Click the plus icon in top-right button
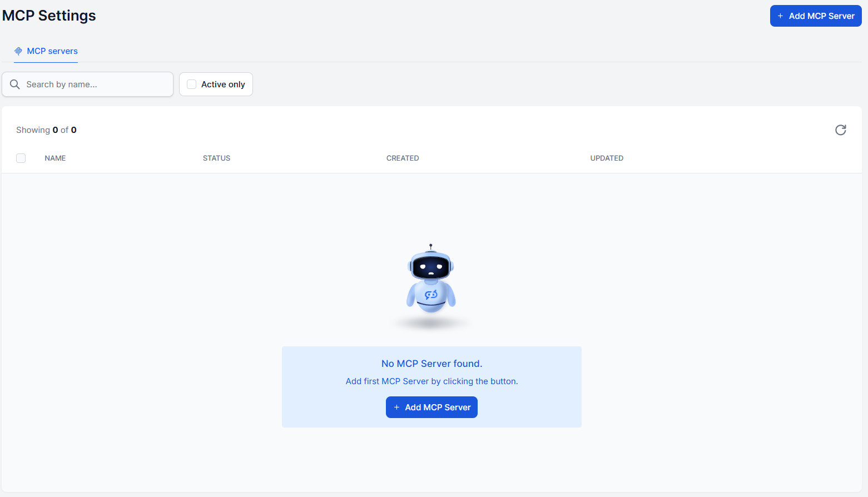Screen dimensions: 868x497 tap(780, 16)
